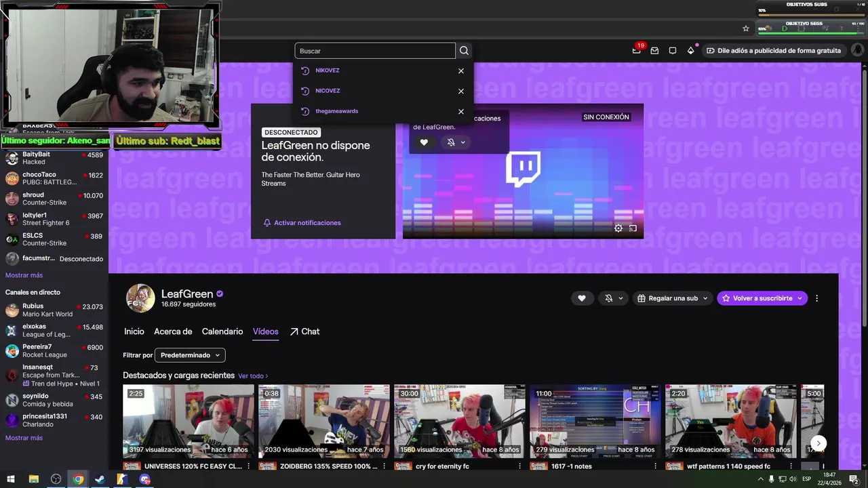Click the mini-player popout icon in video
868x488 pixels.
pyautogui.click(x=633, y=228)
